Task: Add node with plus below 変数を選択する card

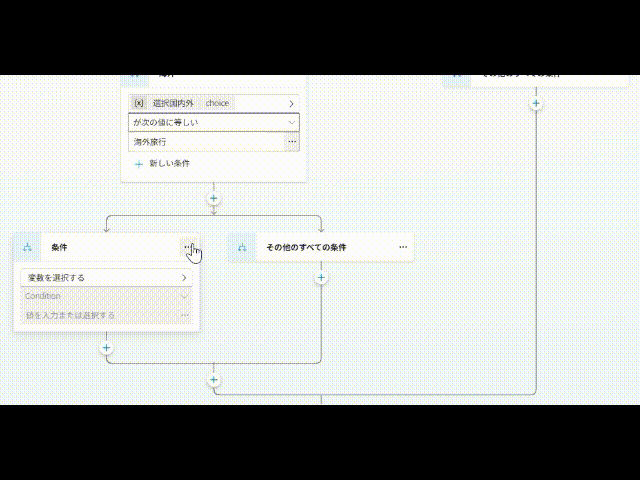Action: pos(107,348)
